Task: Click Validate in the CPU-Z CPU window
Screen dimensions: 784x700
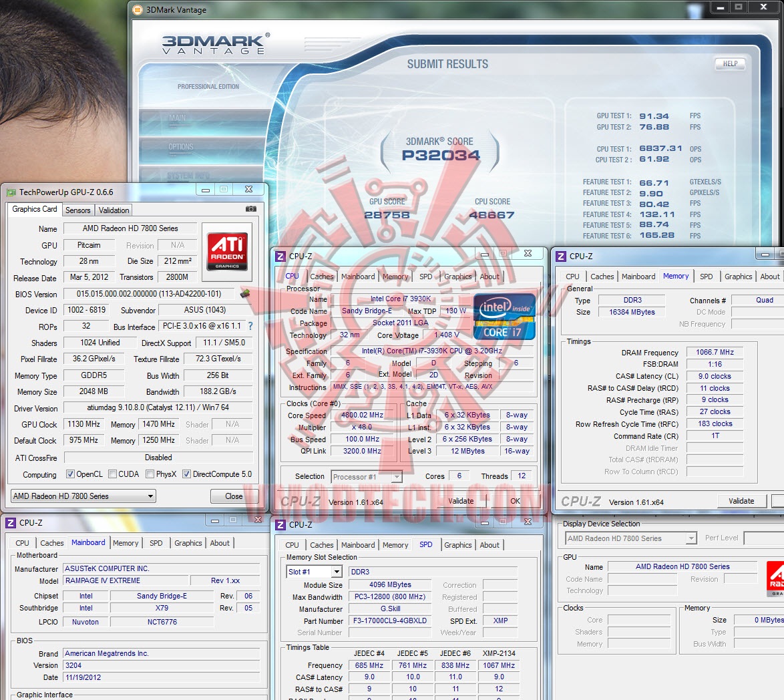Action: [x=461, y=501]
